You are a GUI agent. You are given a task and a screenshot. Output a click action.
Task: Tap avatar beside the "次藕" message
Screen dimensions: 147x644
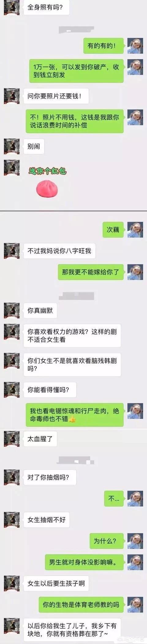pos(135,230)
